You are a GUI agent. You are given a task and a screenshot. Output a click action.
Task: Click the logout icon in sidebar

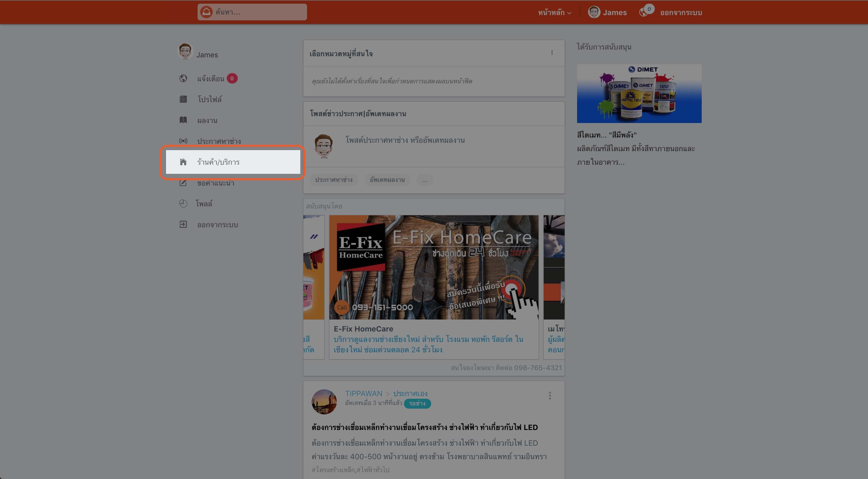183,224
